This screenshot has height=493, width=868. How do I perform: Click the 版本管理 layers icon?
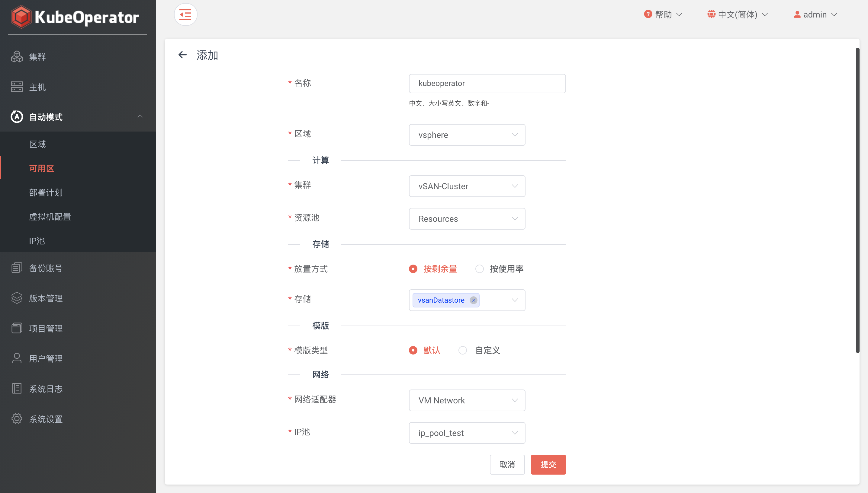[x=17, y=298]
